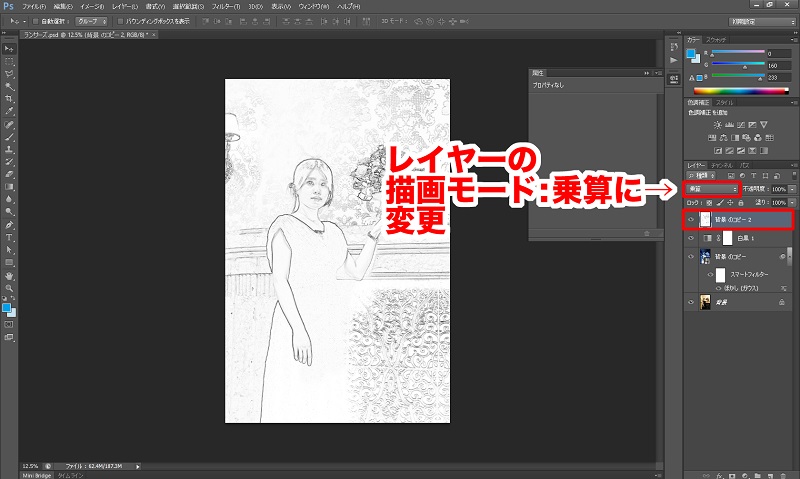Toggle Quick Mask mode in toolbar
Screen dimensions: 800x479
[9, 324]
